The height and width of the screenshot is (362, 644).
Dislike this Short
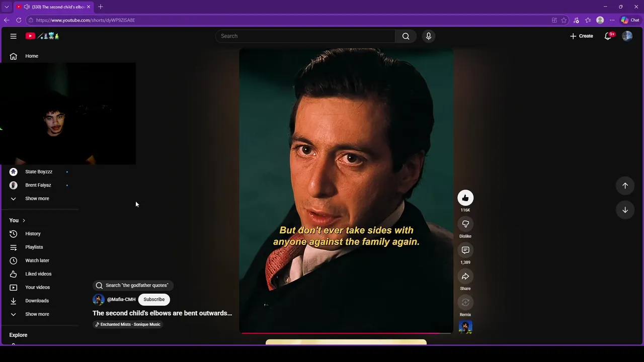465,224
